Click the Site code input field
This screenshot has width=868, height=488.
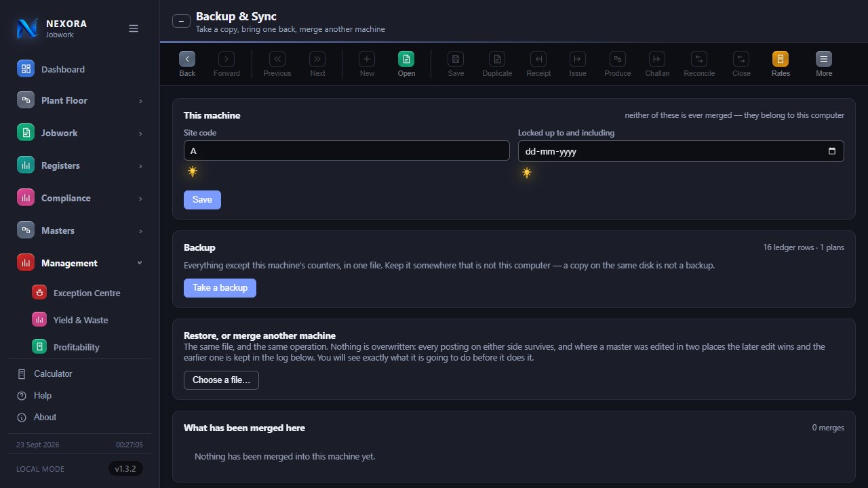click(347, 150)
